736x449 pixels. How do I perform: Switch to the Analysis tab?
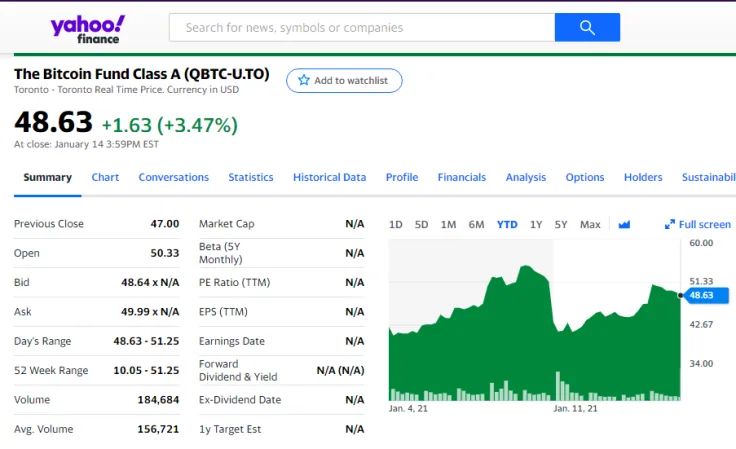(x=526, y=177)
